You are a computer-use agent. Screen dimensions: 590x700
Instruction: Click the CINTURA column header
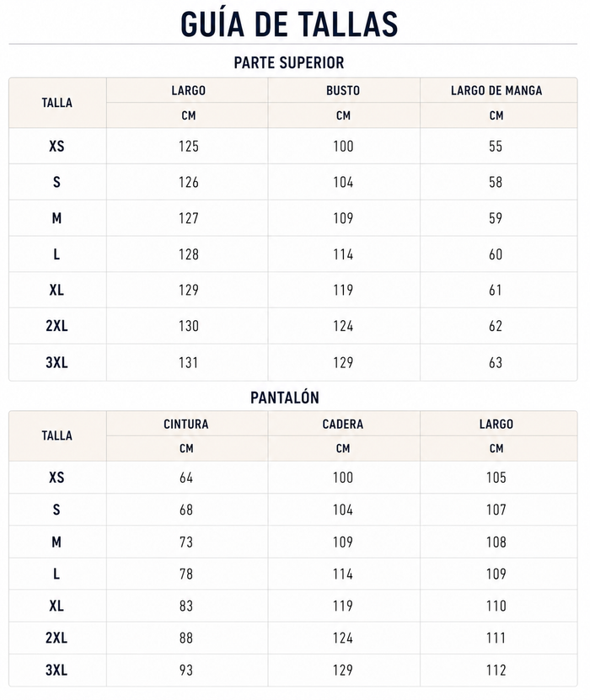pos(186,424)
